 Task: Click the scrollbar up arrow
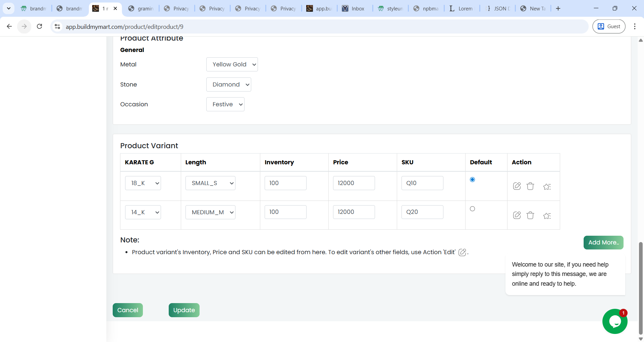point(641,40)
